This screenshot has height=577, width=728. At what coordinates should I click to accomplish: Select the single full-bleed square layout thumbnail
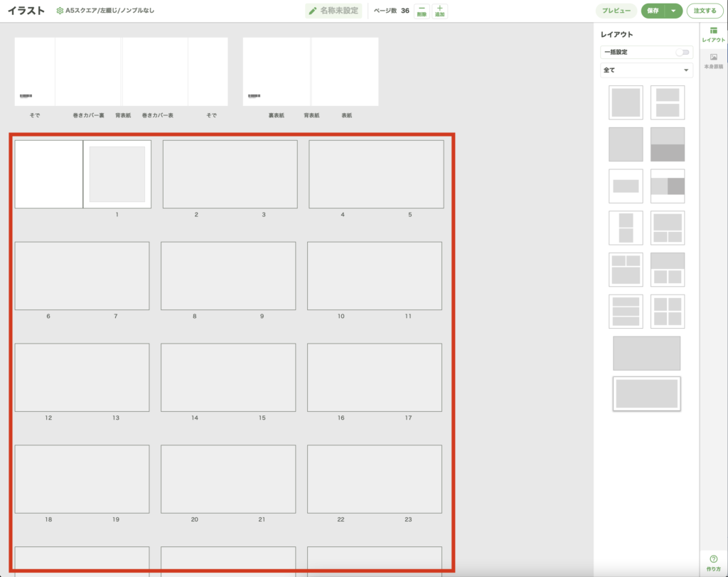pyautogui.click(x=626, y=144)
